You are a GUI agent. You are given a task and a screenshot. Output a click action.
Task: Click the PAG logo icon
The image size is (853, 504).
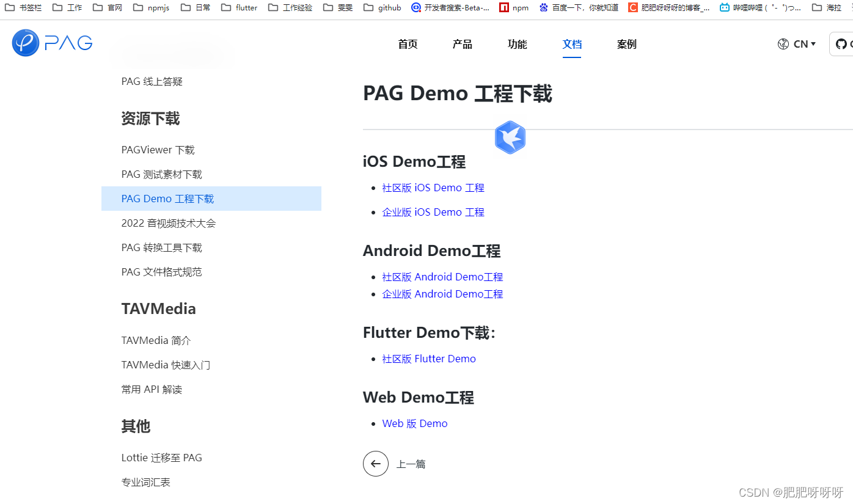tap(26, 43)
